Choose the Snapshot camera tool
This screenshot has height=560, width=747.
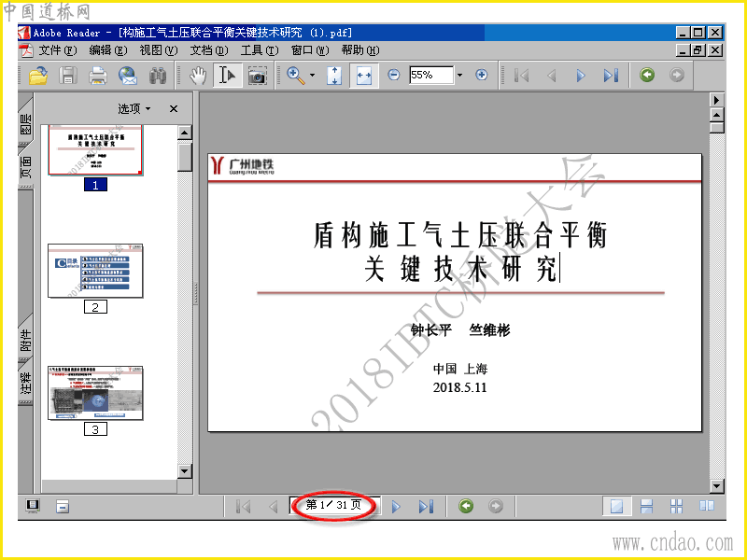click(258, 76)
